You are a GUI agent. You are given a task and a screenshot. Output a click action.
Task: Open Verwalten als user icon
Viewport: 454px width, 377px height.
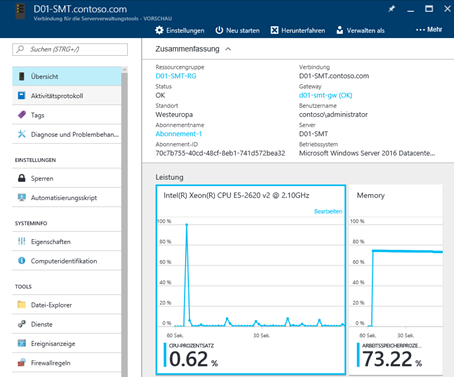click(x=339, y=30)
